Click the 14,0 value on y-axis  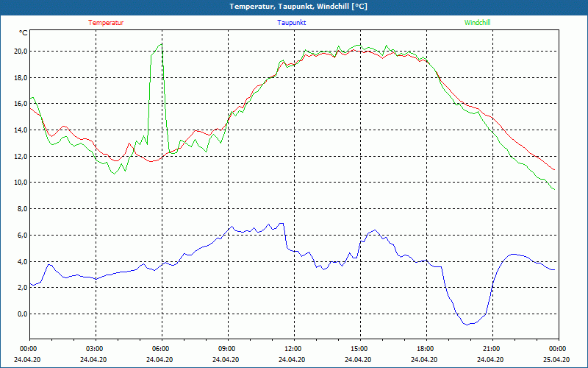20,130
